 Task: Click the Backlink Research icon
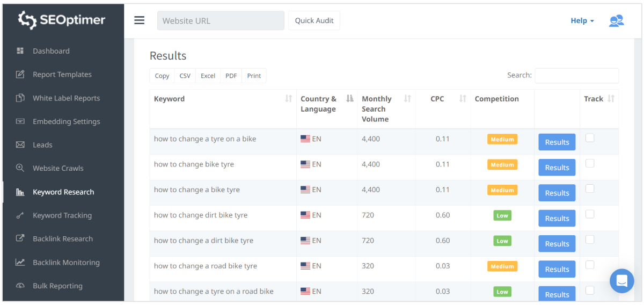click(x=20, y=239)
